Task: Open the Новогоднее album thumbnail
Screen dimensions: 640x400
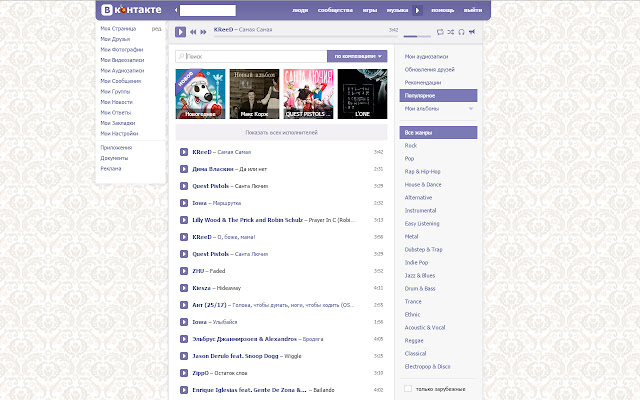Action: [200, 94]
